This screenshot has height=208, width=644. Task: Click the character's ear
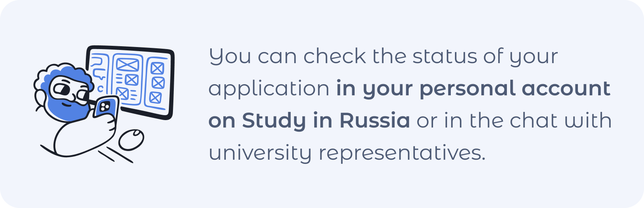pyautogui.click(x=40, y=98)
